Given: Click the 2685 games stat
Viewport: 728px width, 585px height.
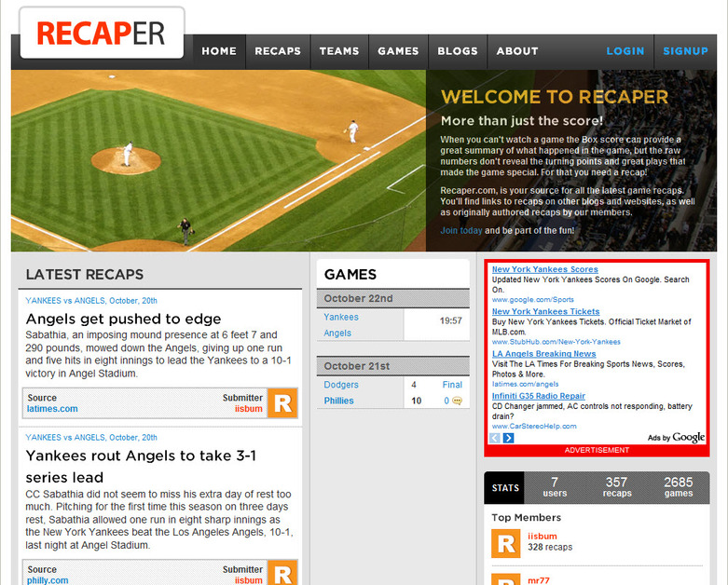Looking at the screenshot, I should [x=679, y=487].
